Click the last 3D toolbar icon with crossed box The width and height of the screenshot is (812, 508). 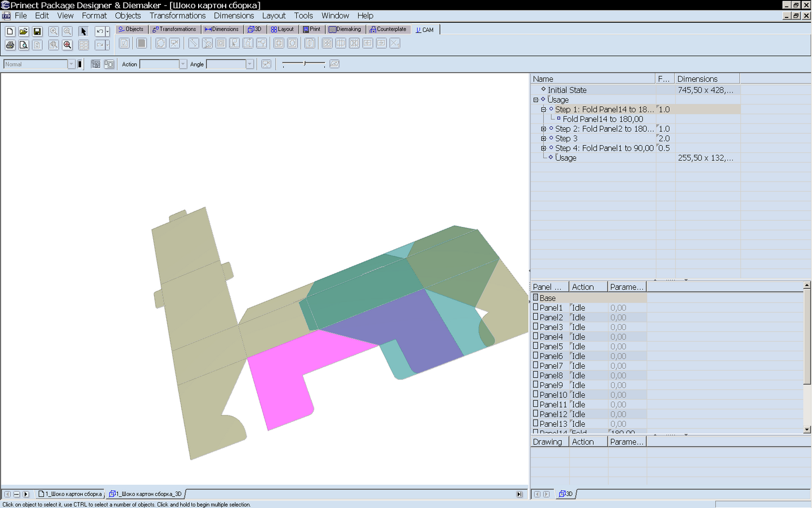coord(395,43)
